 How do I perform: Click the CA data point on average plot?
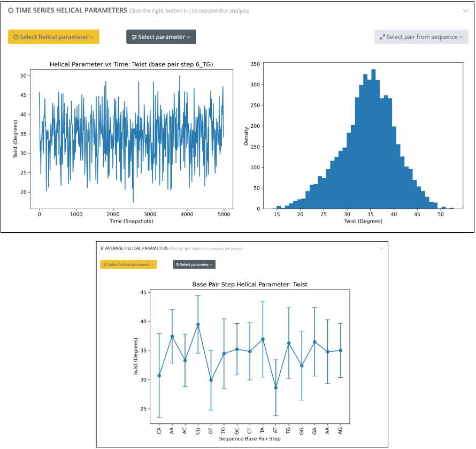[159, 376]
